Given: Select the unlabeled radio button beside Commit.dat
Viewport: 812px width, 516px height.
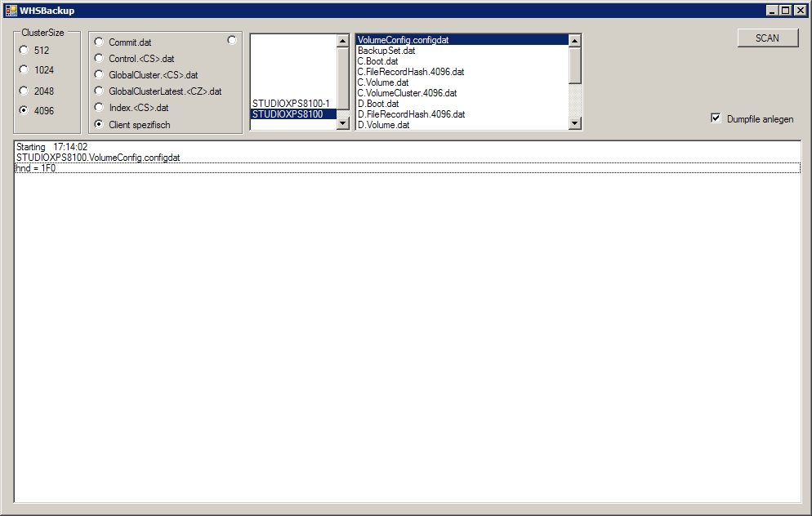Looking at the screenshot, I should click(232, 40).
